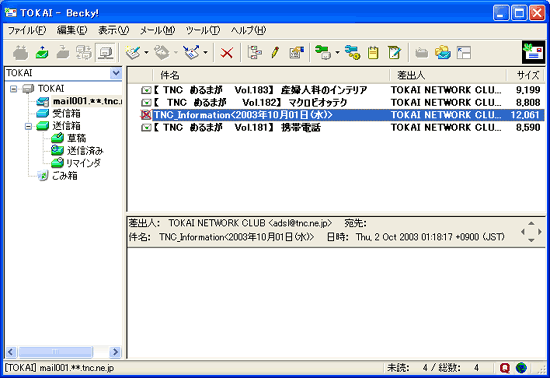Select the リマインダ reminder folder
This screenshot has width=550, height=378.
pyautogui.click(x=83, y=163)
